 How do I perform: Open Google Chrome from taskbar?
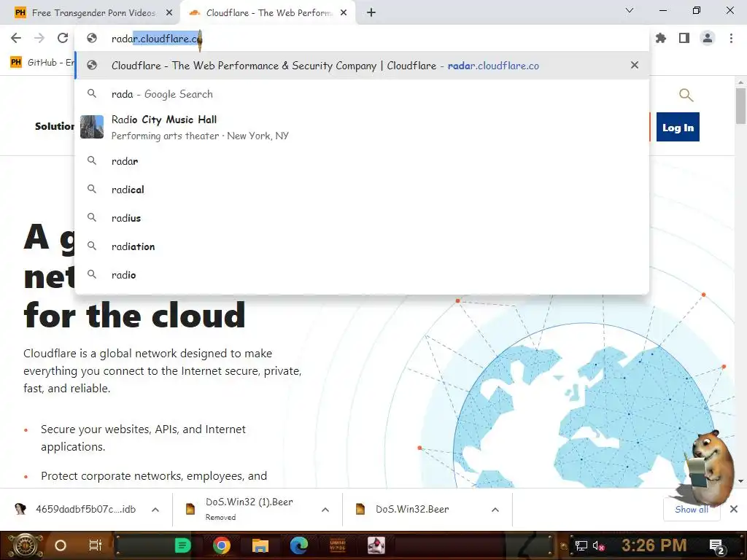coord(222,545)
